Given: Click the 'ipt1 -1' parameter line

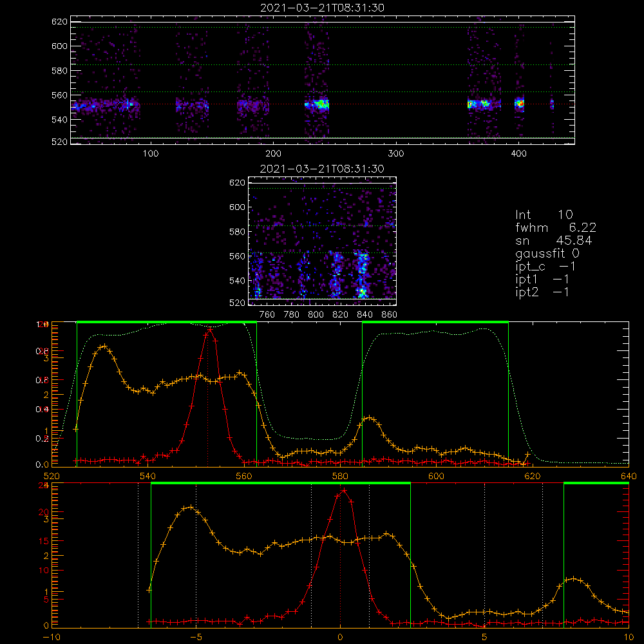Looking at the screenshot, I should [x=542, y=279].
